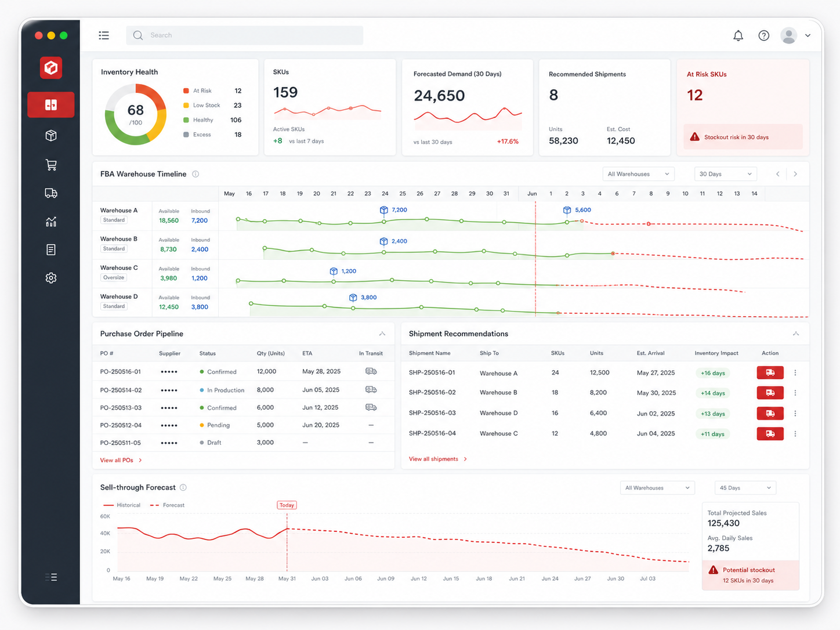Open the help question mark icon
This screenshot has height=630, width=840.
click(x=764, y=35)
